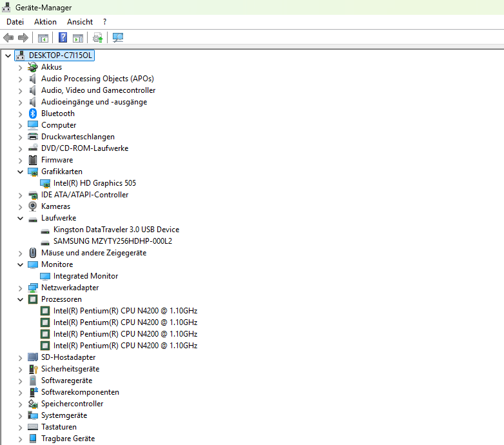The height and width of the screenshot is (445, 504).
Task: Click the Bluetooth logo icon
Action: pyautogui.click(x=33, y=113)
